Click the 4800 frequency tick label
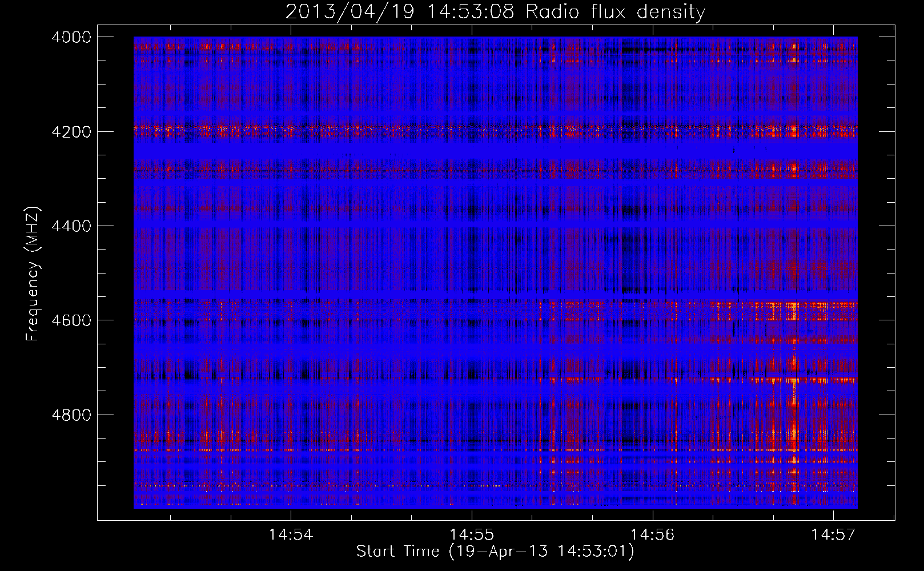 (71, 415)
